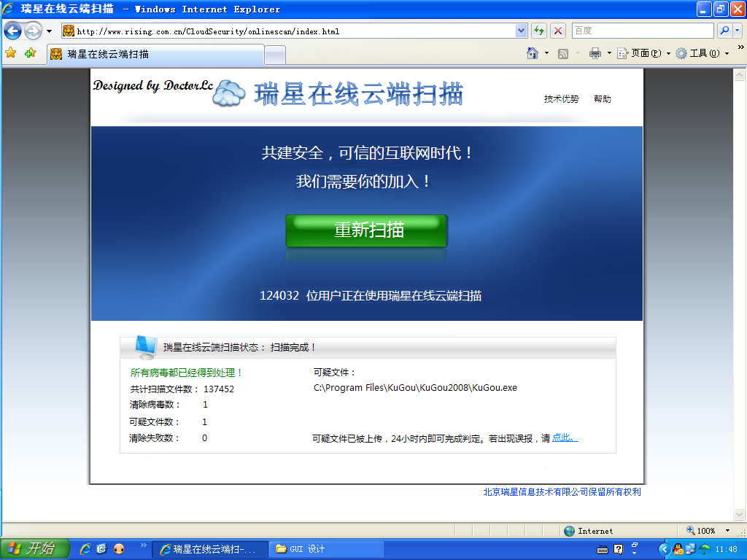Click the green umbrella Rising tray icon
Image resolution: width=747 pixels, height=560 pixels.
705,549
